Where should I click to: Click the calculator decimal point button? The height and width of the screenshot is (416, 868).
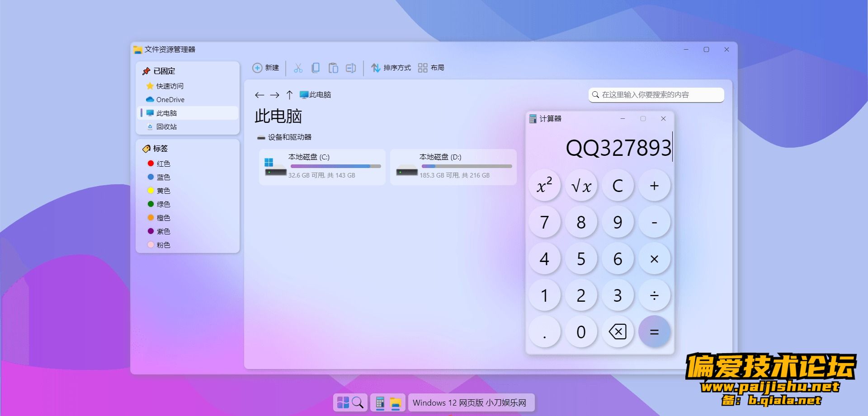click(x=544, y=332)
